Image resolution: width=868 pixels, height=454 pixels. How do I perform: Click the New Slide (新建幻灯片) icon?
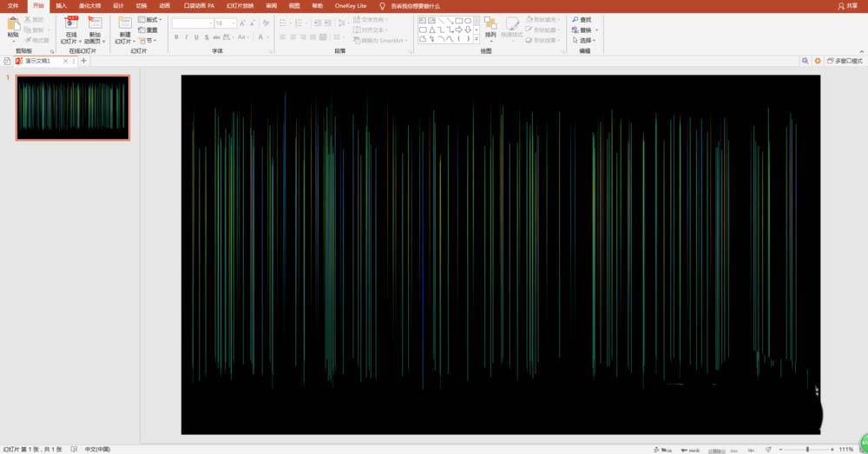(x=124, y=23)
